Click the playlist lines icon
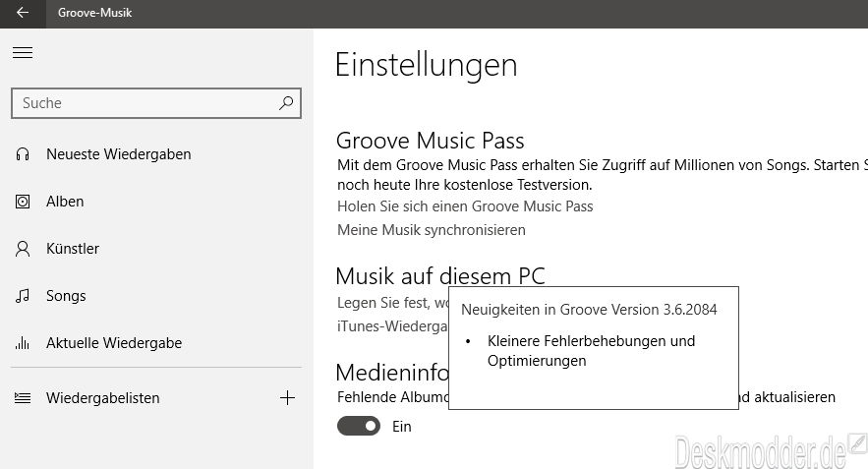 click(23, 397)
